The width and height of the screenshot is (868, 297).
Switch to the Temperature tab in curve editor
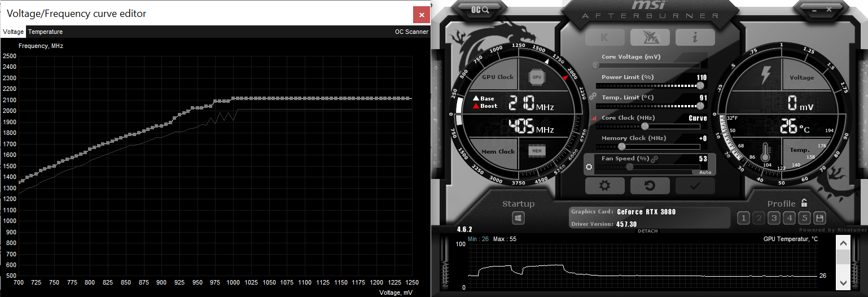pyautogui.click(x=45, y=32)
